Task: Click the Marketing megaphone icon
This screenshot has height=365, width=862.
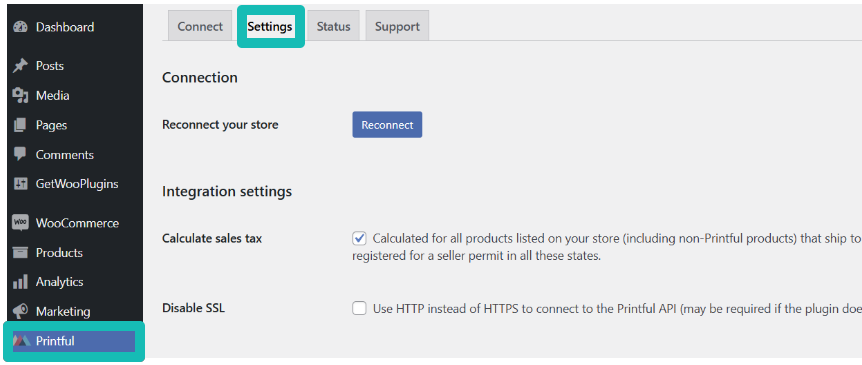Action: (x=20, y=311)
